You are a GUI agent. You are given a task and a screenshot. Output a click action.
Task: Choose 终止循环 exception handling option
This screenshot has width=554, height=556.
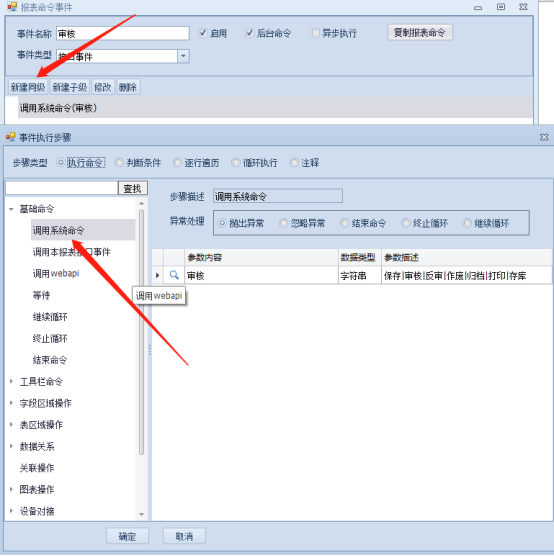(x=405, y=223)
